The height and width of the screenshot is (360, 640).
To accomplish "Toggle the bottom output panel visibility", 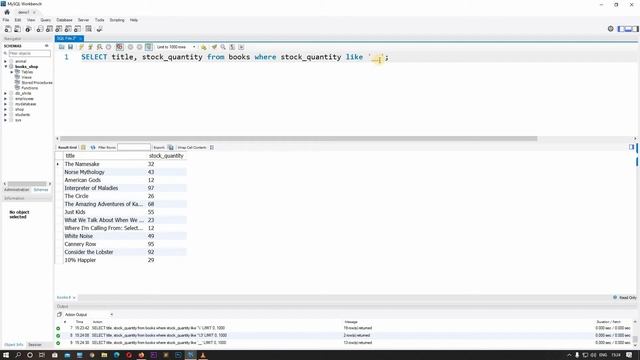I will 628,29.
